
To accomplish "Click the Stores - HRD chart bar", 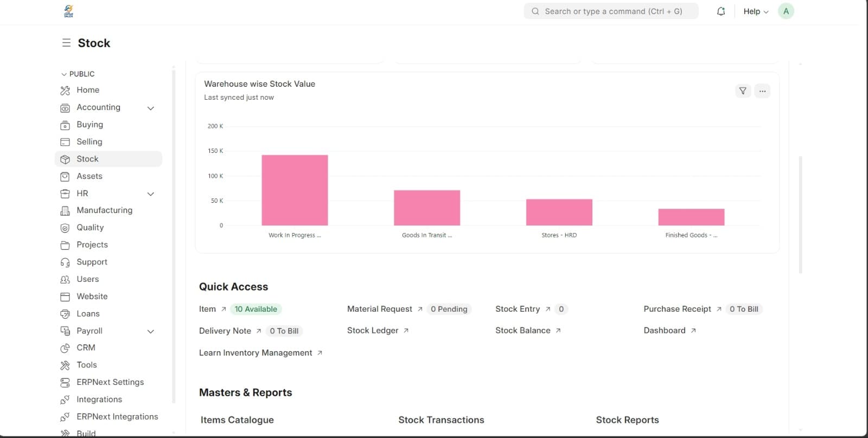I will tap(559, 212).
